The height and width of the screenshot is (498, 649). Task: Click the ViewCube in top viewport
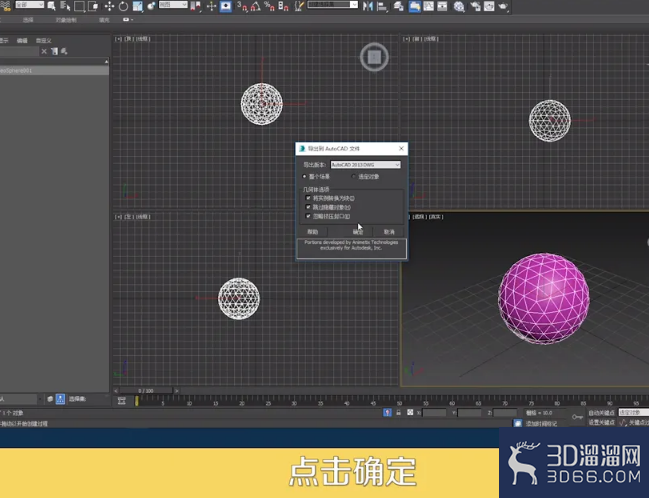click(374, 57)
